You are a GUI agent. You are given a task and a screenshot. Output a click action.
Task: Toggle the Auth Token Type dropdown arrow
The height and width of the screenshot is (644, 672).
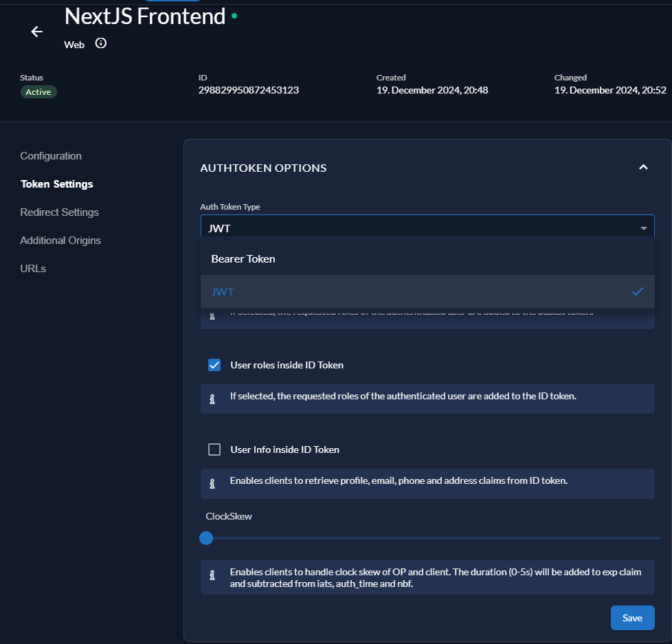(643, 228)
